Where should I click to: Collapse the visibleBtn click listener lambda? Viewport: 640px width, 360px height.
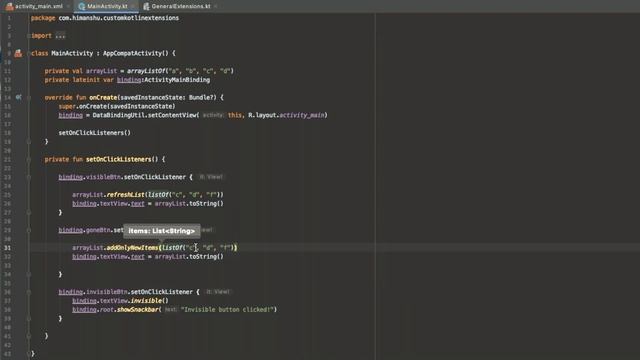(29, 177)
